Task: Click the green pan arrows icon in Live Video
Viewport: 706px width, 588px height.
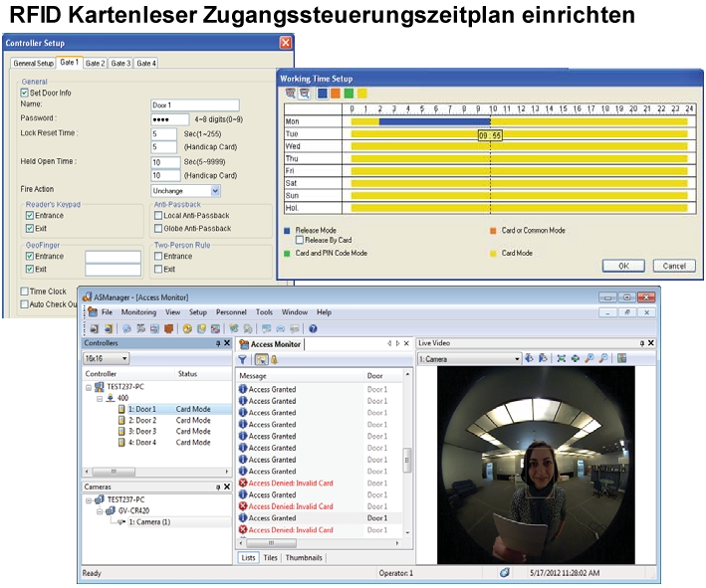Action: 575,358
